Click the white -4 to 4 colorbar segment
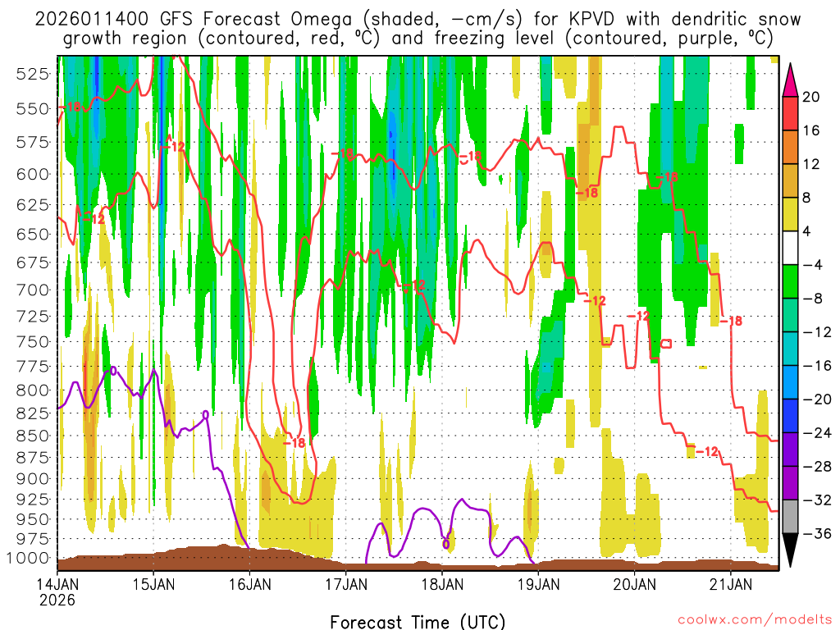840x630 pixels. coord(790,248)
